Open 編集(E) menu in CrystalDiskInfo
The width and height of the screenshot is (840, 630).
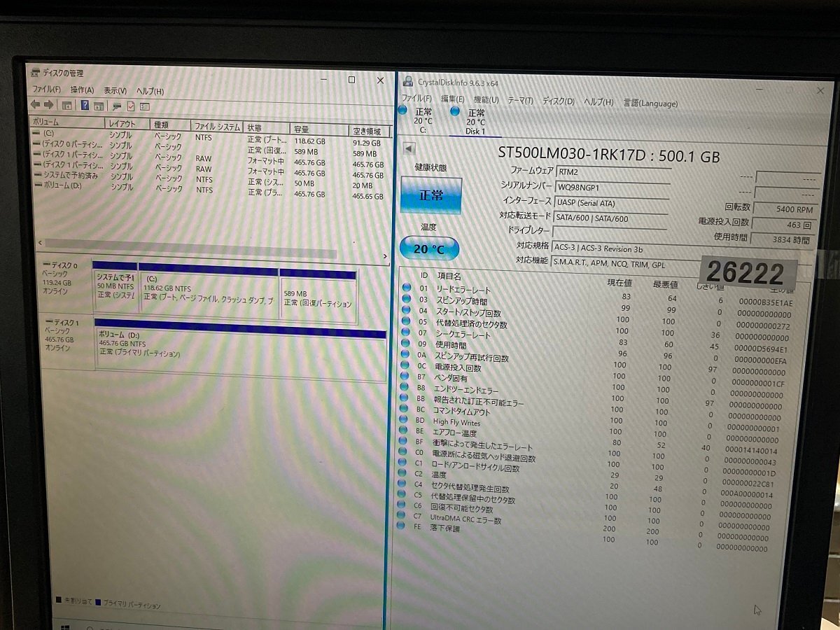click(x=452, y=99)
